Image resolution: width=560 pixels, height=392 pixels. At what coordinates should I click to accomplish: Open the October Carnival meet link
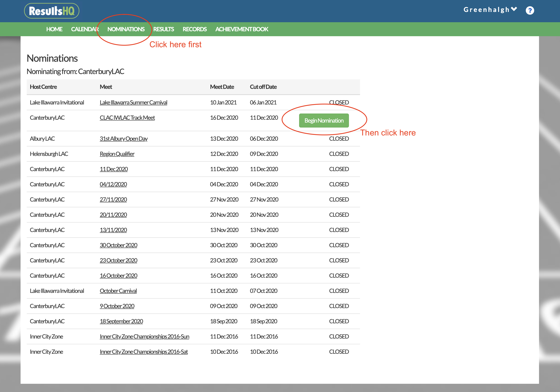point(118,291)
